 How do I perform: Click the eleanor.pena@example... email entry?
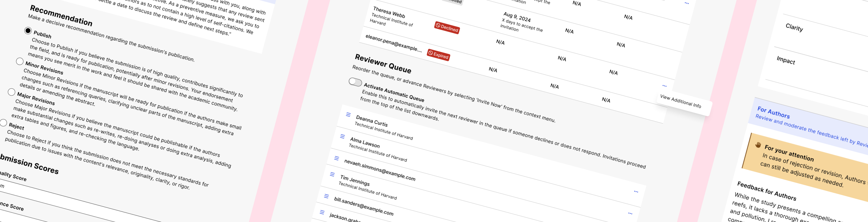pyautogui.click(x=394, y=43)
